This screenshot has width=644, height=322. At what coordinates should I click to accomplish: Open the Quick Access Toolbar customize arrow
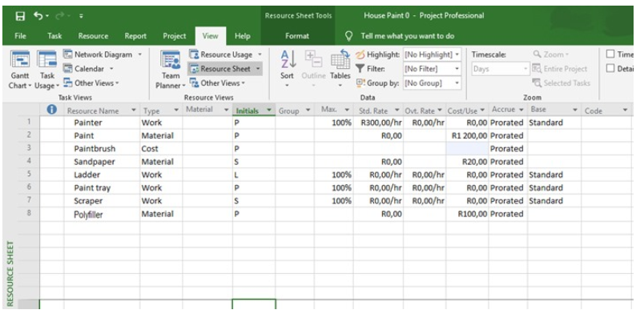point(81,17)
